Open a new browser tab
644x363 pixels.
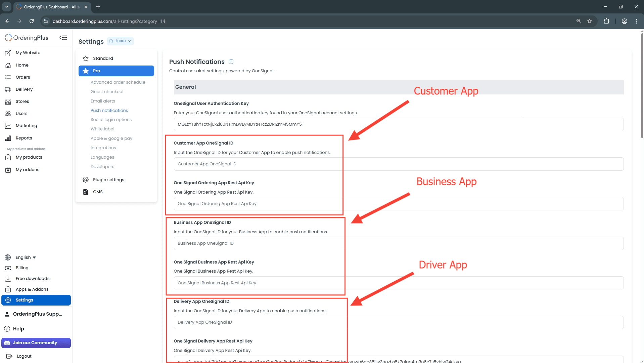(98, 7)
